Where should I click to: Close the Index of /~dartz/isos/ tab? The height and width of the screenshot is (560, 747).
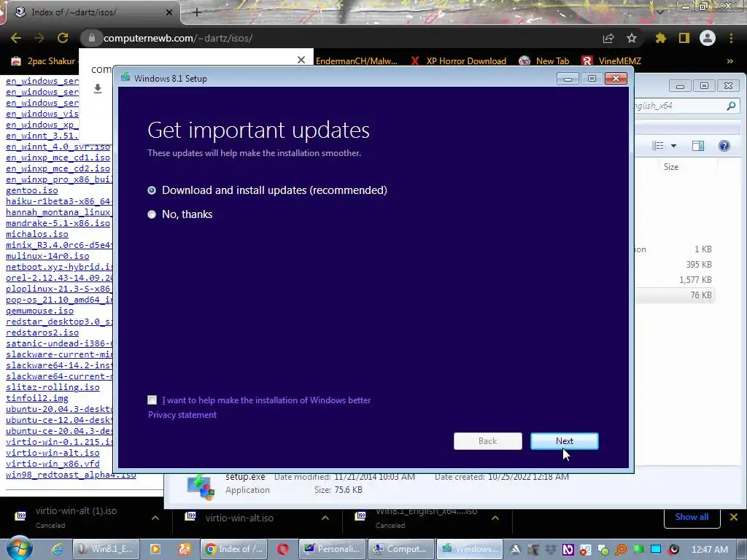[x=169, y=12]
